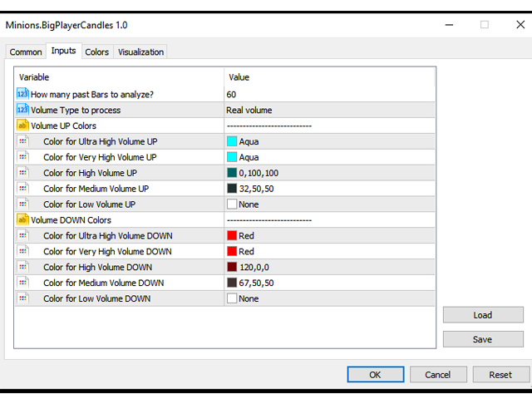The height and width of the screenshot is (399, 532).
Task: Switch to the Common tab
Action: pyautogui.click(x=26, y=52)
